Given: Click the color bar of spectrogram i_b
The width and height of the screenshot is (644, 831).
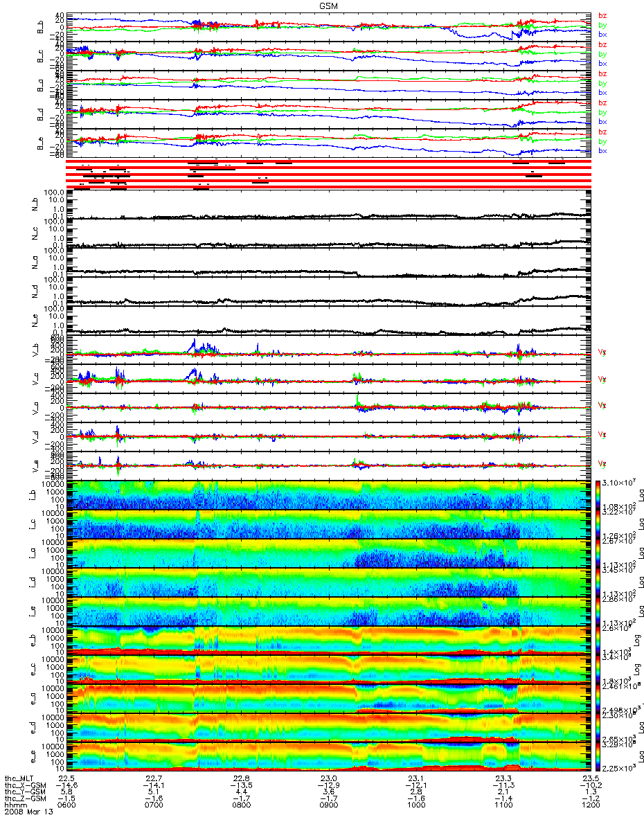Looking at the screenshot, I should point(599,495).
